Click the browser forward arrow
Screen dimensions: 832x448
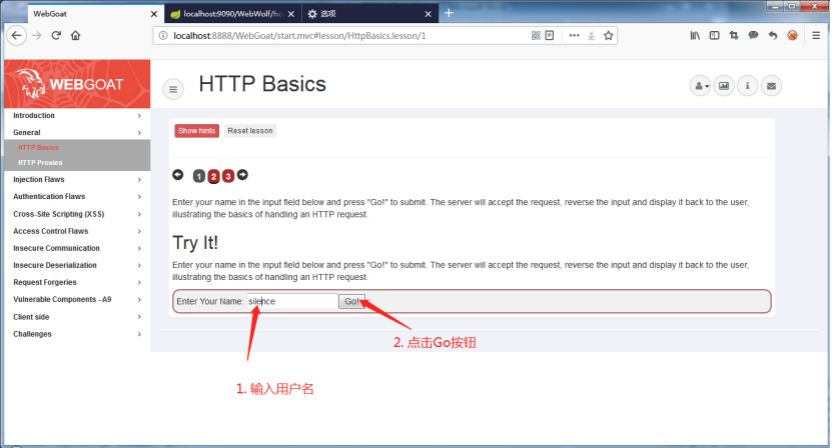point(37,36)
